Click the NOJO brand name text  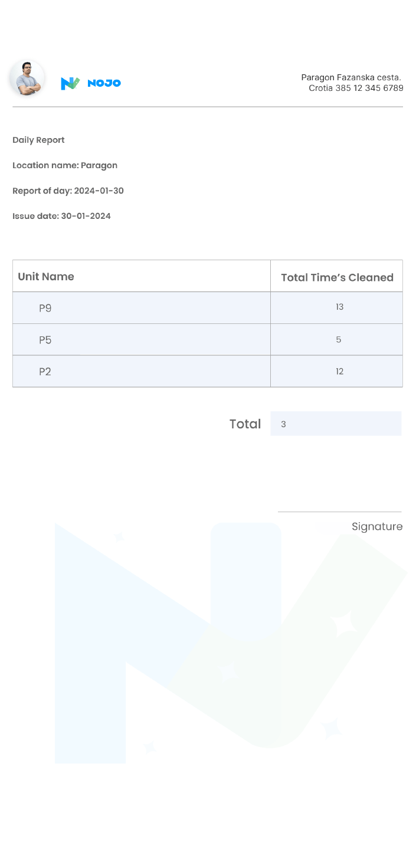(104, 83)
